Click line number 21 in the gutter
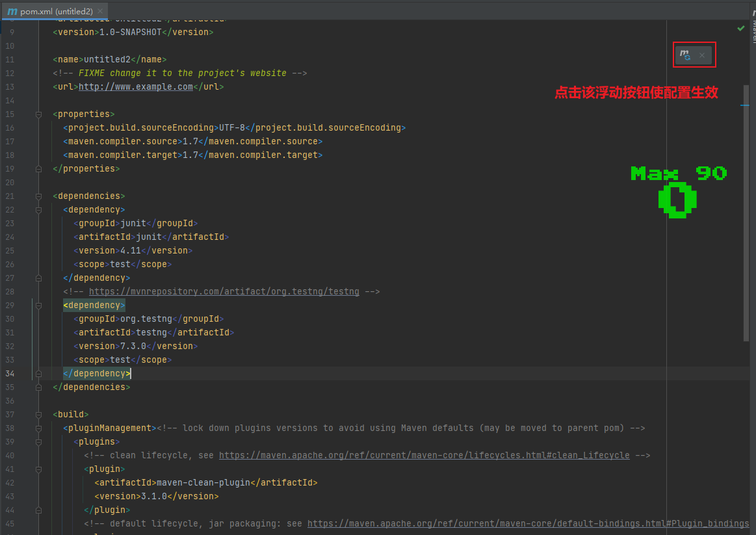This screenshot has width=756, height=535. point(10,196)
